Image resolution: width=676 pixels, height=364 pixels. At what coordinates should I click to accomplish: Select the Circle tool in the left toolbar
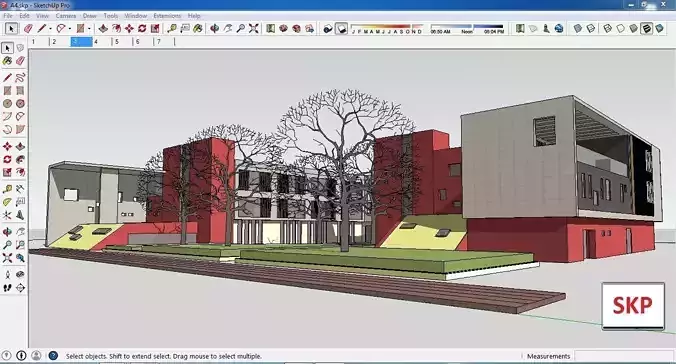pyautogui.click(x=7, y=104)
